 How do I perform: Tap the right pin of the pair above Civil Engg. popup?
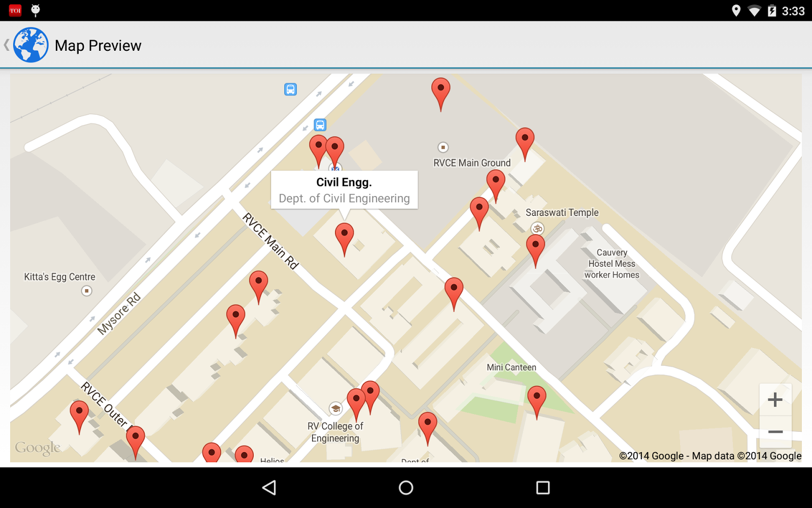coord(335,153)
